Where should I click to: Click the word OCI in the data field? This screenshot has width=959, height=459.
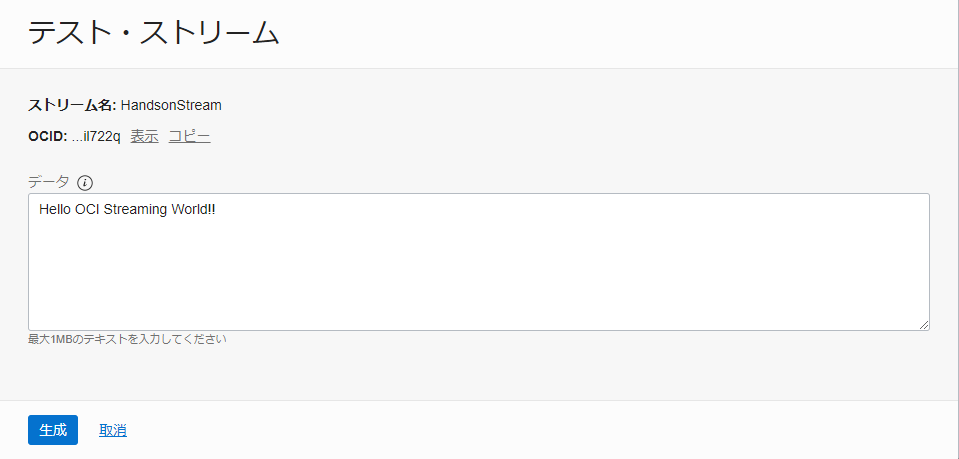coord(88,209)
